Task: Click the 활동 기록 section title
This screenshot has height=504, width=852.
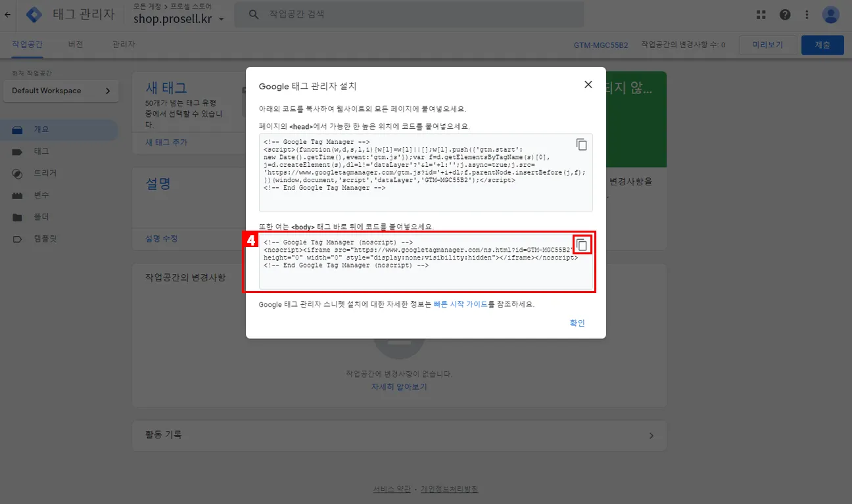Action: click(164, 434)
